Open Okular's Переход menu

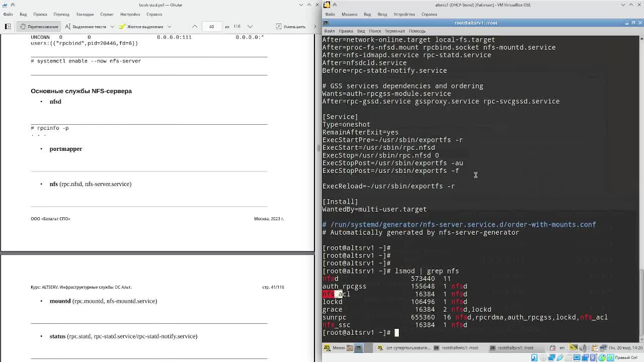[61, 14]
